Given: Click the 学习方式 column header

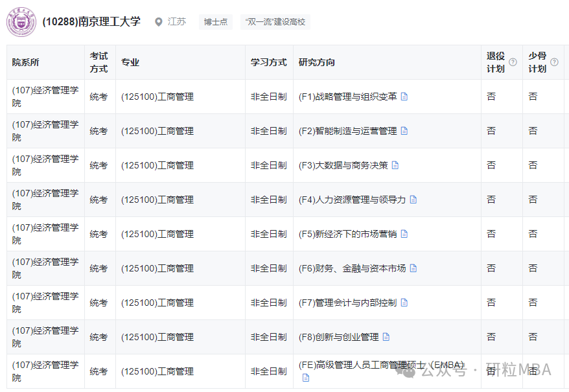Looking at the screenshot, I should coord(268,62).
